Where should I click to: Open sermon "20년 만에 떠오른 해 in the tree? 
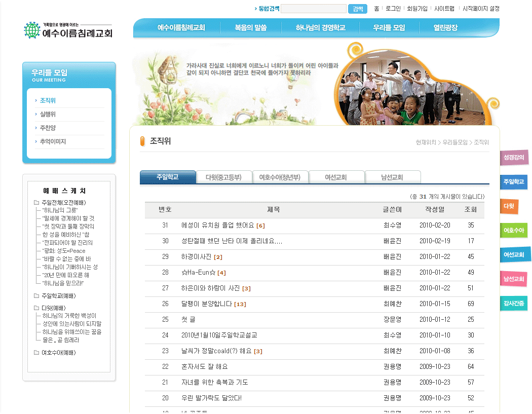pyautogui.click(x=66, y=275)
